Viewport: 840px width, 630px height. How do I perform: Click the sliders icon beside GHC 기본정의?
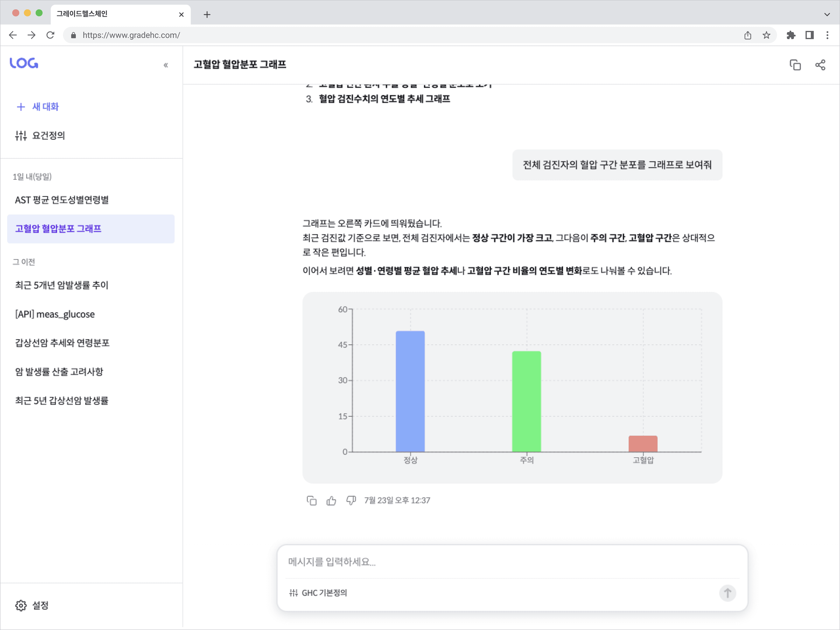pos(293,593)
